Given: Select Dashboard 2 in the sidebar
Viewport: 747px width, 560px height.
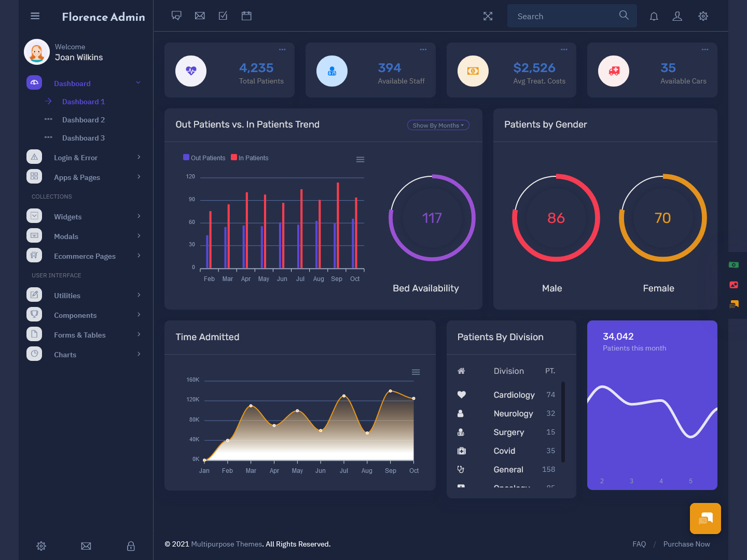Looking at the screenshot, I should click(83, 120).
